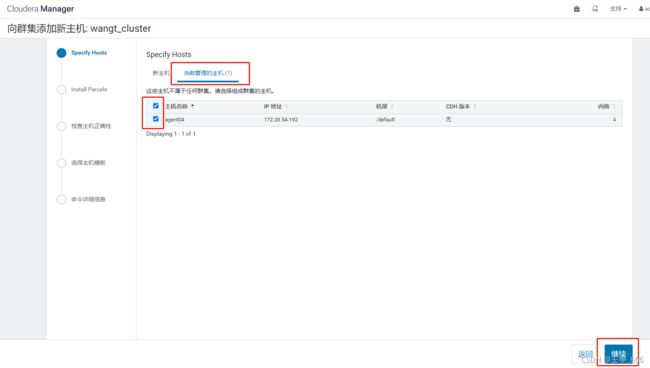Click the 'Displaying 1 - 1 of 1' text
Screen dimensions: 650x368
pos(170,134)
